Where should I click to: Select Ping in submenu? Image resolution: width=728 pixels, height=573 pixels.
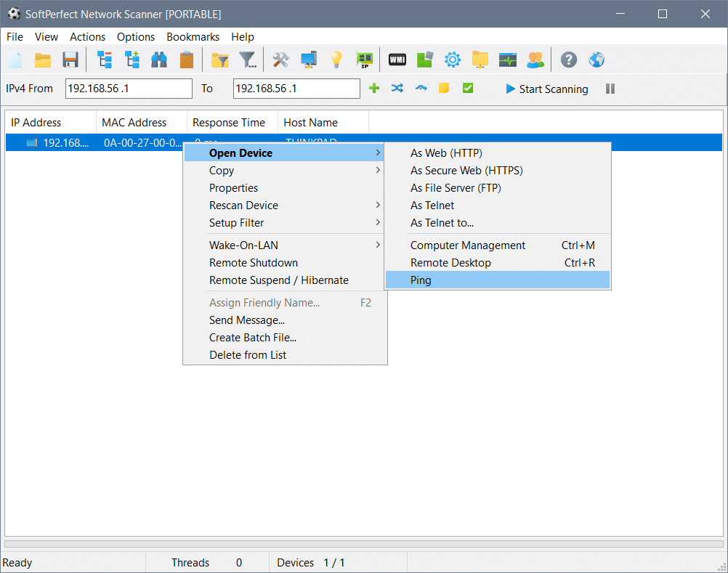click(498, 280)
